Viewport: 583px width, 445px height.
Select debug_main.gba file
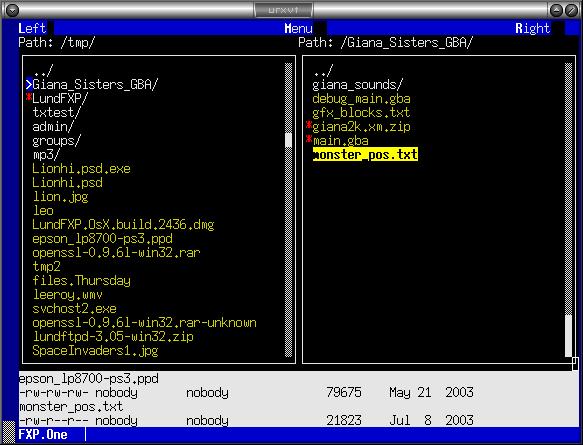tap(361, 99)
